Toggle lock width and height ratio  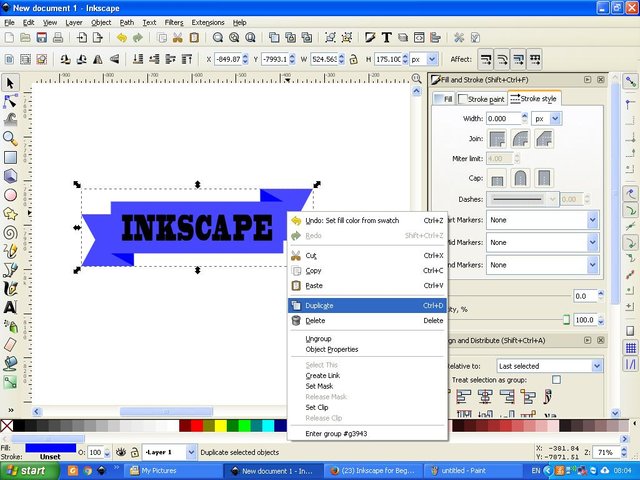(x=353, y=60)
